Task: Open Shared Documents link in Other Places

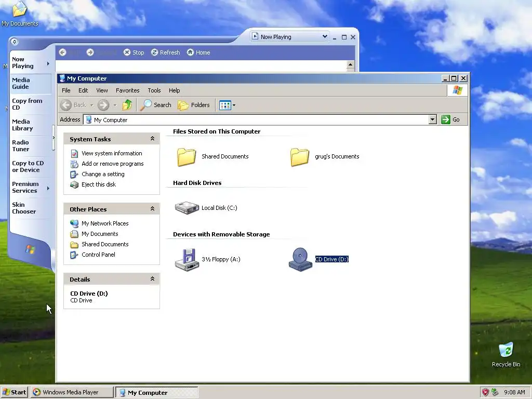Action: point(105,244)
